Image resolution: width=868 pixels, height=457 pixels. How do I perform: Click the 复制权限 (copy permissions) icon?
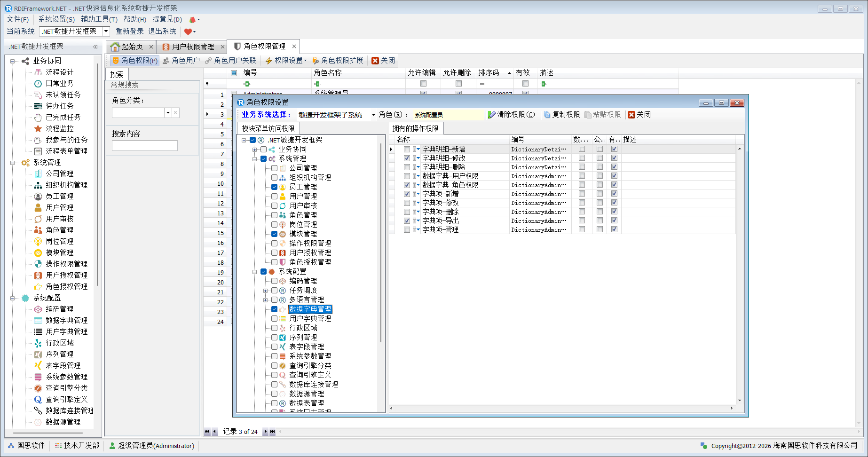pyautogui.click(x=547, y=115)
